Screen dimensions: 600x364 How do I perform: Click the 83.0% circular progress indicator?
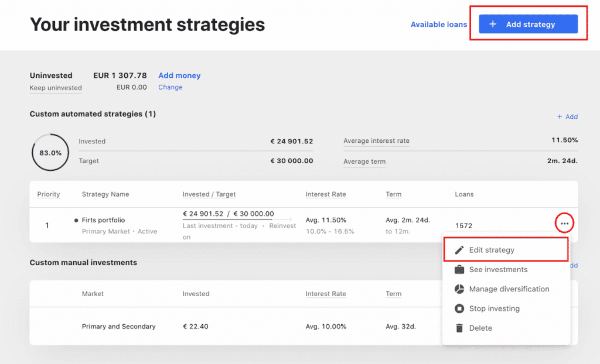(50, 152)
